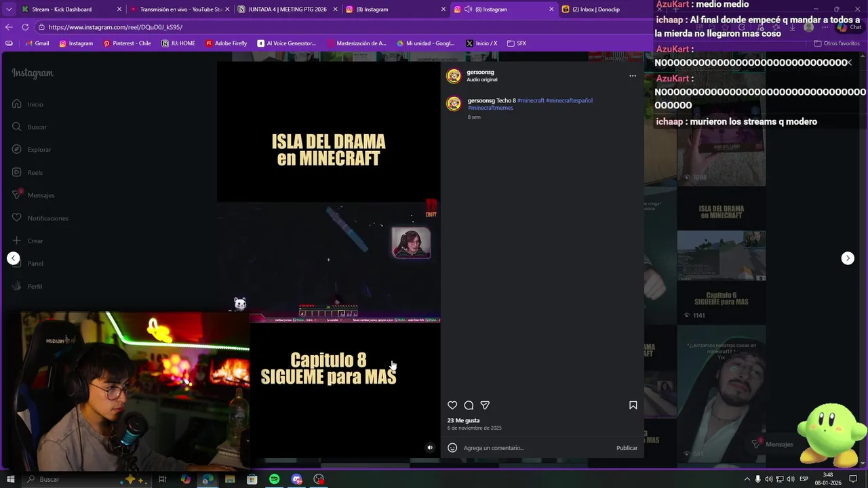View the 23 Me gusta likes list
This screenshot has height=488, width=868.
point(463,420)
